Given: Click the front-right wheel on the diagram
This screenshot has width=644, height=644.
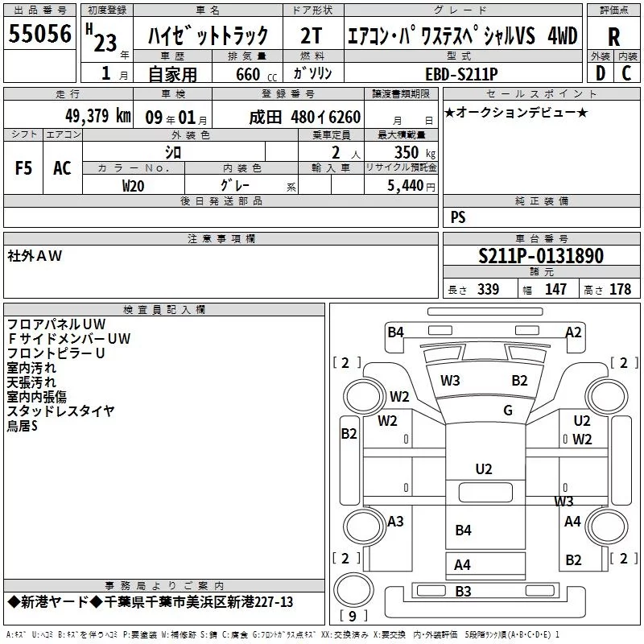Looking at the screenshot, I should pyautogui.click(x=607, y=397).
